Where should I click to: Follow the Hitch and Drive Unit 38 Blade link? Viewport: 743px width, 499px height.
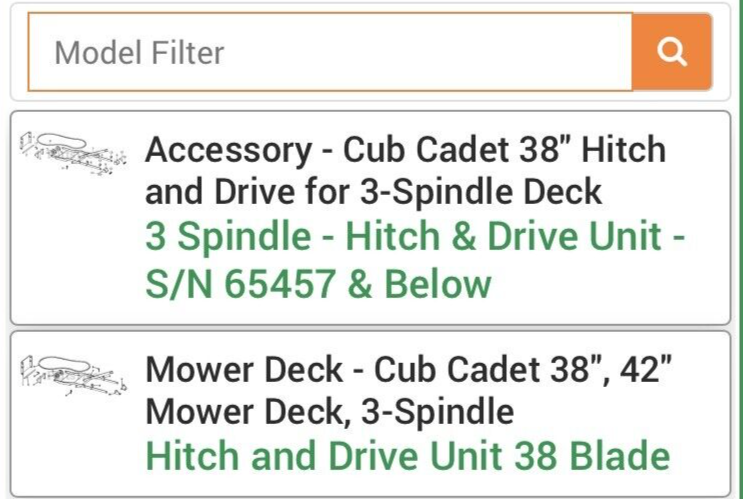pos(407,456)
